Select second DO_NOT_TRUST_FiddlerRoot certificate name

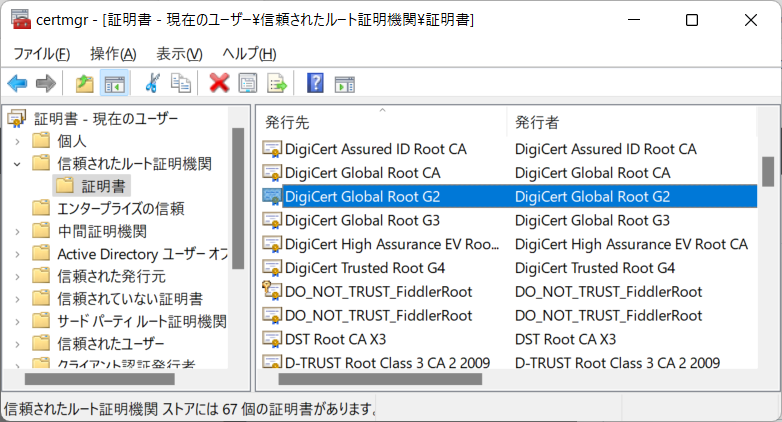[378, 315]
